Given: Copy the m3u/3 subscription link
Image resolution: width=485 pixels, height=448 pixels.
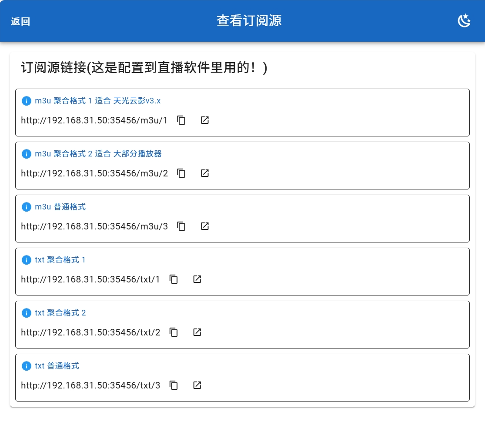Looking at the screenshot, I should coord(181,226).
